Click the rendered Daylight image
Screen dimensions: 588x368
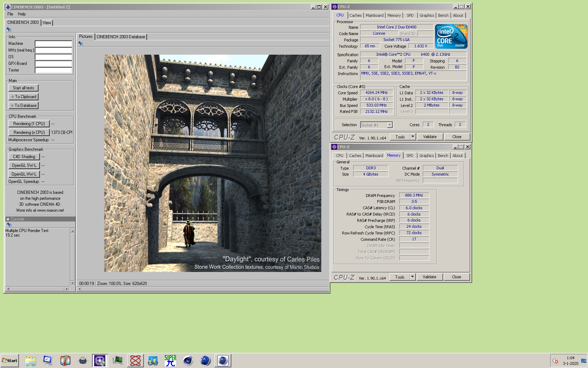212,163
